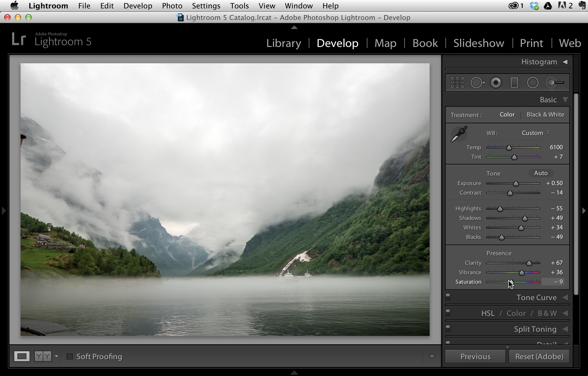Click the Previous button
The height and width of the screenshot is (376, 588).
475,356
